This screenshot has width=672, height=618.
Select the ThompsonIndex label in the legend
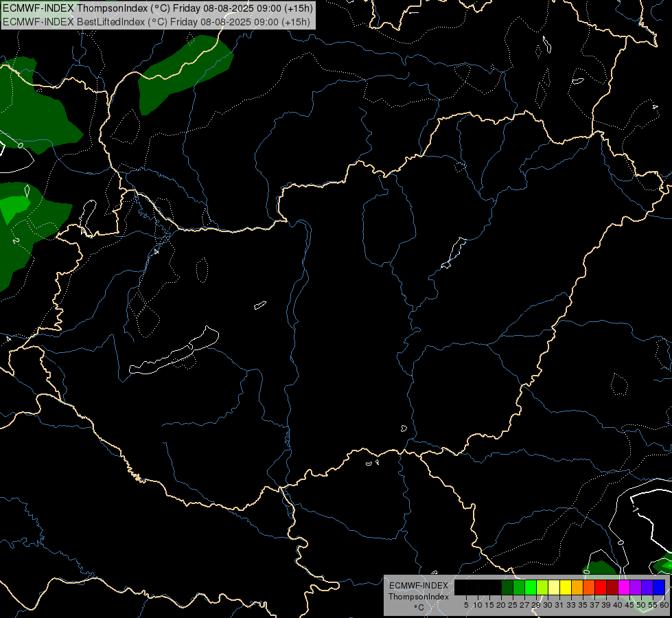click(418, 597)
